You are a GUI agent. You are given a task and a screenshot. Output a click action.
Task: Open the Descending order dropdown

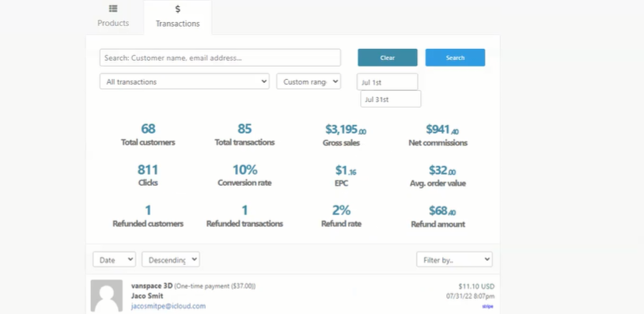171,259
